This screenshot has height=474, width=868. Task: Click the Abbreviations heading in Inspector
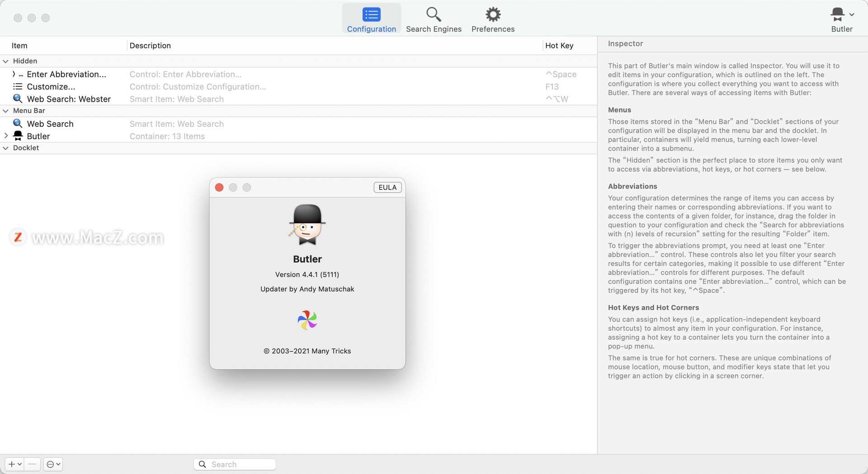click(x=632, y=186)
